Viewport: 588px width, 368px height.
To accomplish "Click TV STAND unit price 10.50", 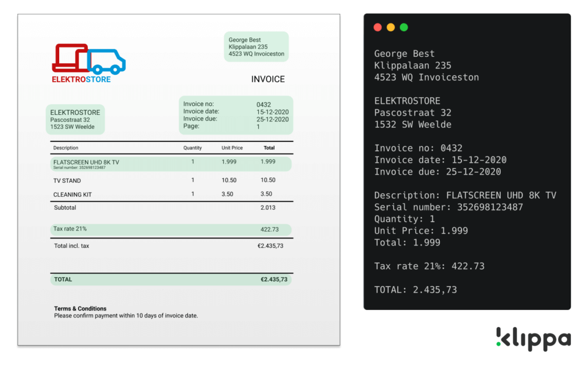I will (229, 180).
